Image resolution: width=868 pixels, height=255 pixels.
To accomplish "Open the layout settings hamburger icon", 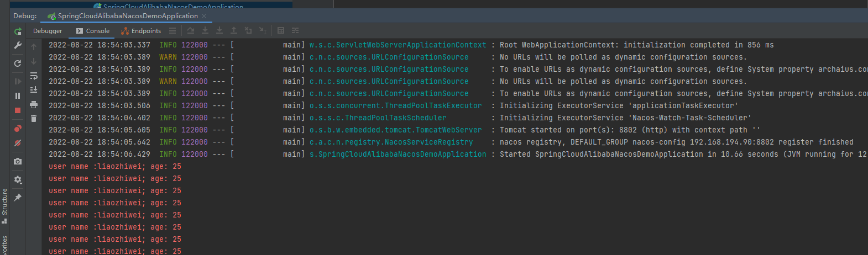I will (172, 31).
